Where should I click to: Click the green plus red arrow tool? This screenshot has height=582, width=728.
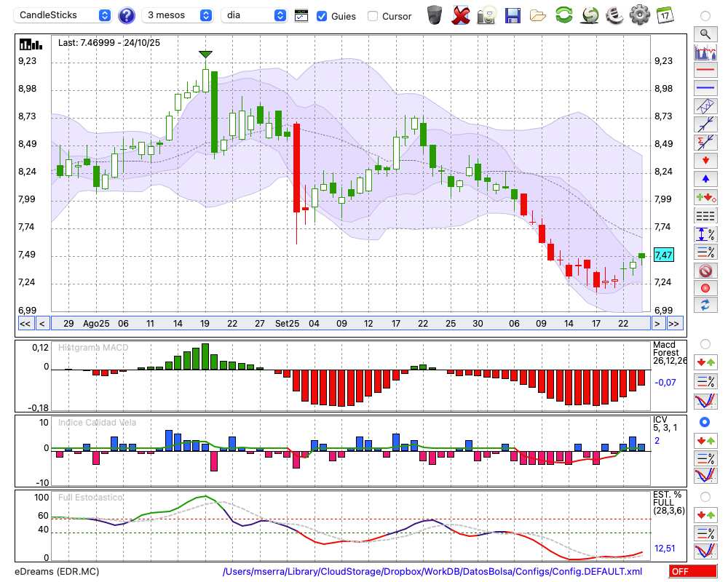pyautogui.click(x=705, y=197)
